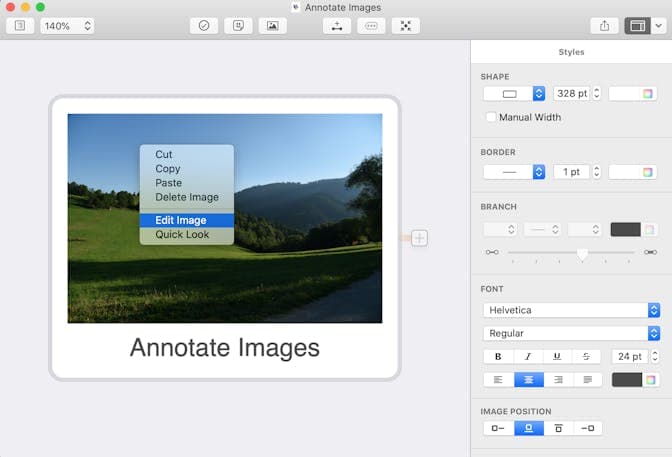This screenshot has width=672, height=457.
Task: Click the plus button to add child node
Action: coord(419,238)
